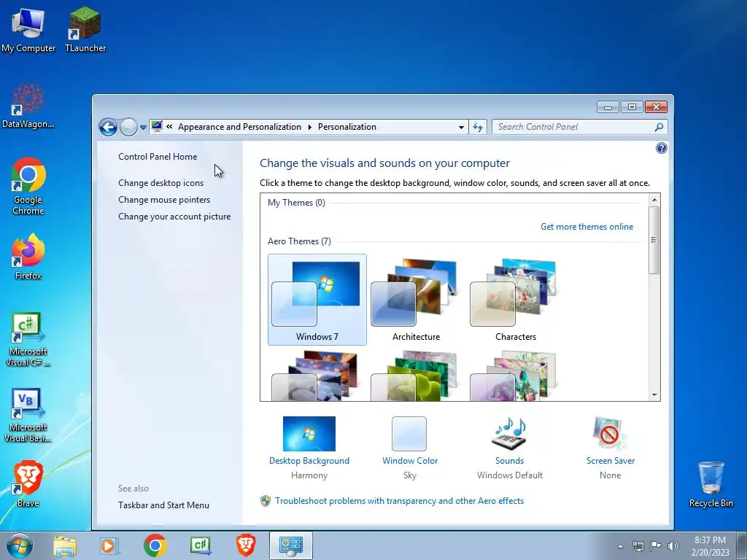Go back with the Back arrow button
This screenshot has height=560, width=747.
pyautogui.click(x=108, y=127)
